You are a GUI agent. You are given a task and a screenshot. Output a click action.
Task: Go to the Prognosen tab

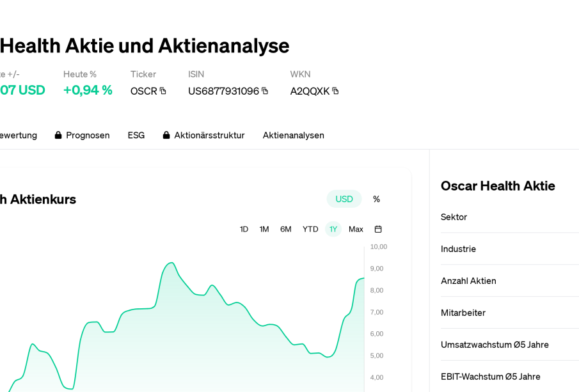pos(88,135)
